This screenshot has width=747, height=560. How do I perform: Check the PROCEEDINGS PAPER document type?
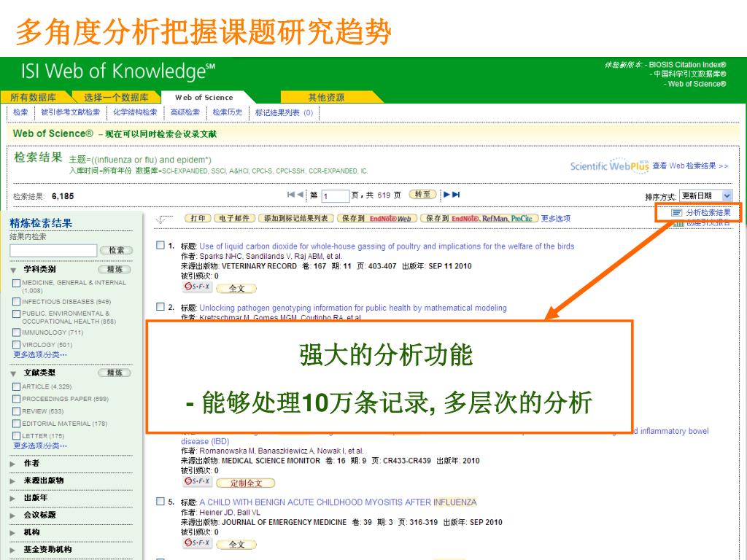16,399
